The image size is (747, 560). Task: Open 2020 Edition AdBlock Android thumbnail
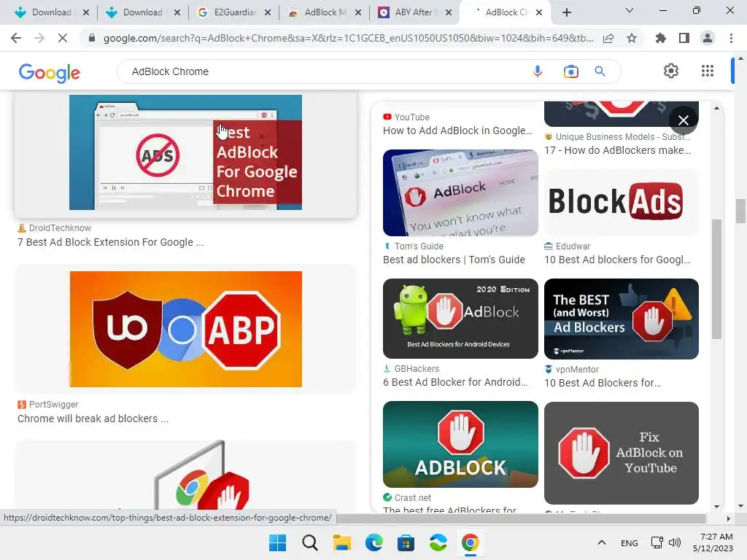[460, 319]
